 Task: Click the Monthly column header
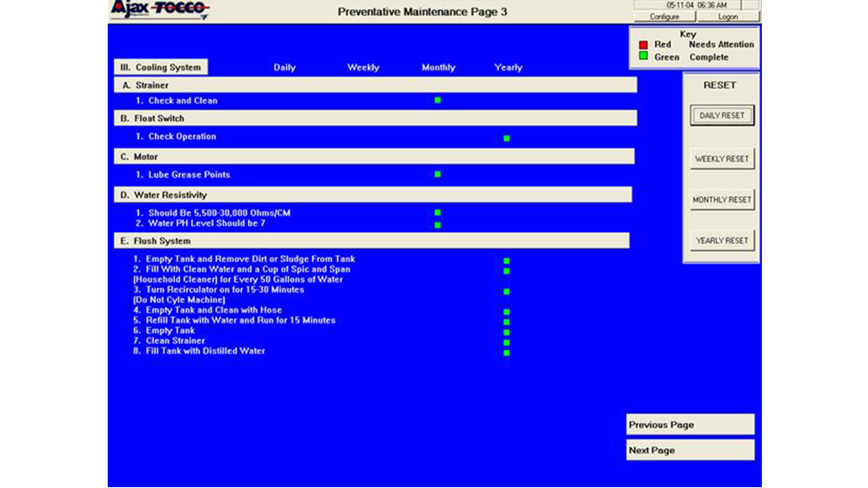click(x=438, y=68)
